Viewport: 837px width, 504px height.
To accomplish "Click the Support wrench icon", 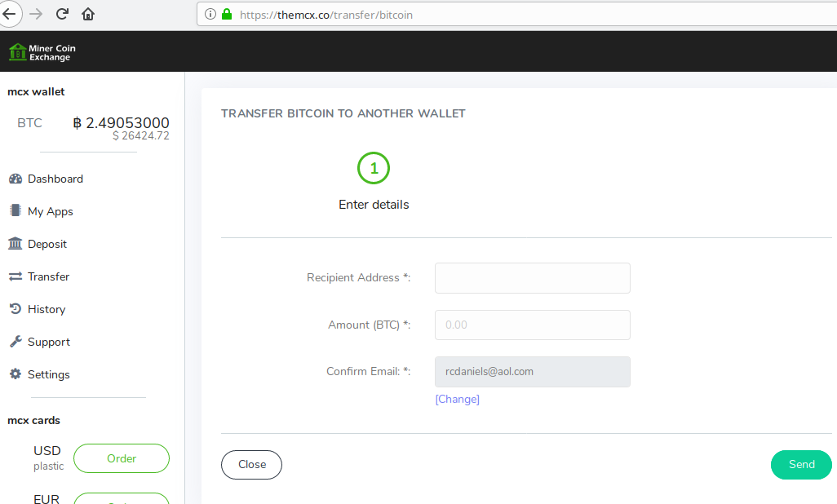I will pyautogui.click(x=15, y=342).
